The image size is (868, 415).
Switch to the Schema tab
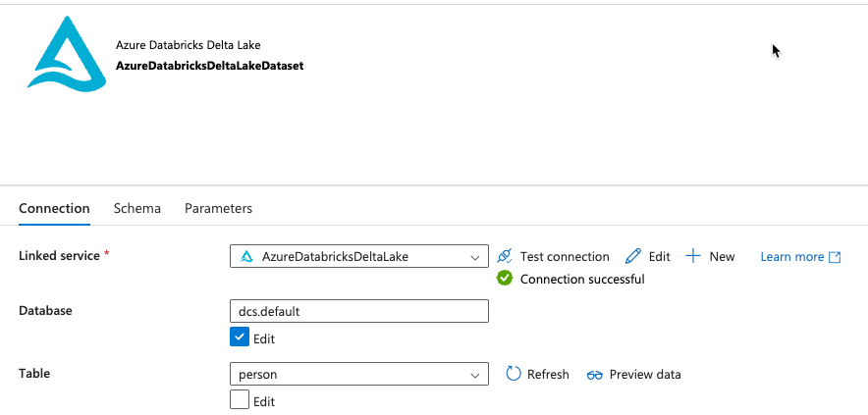click(x=137, y=208)
